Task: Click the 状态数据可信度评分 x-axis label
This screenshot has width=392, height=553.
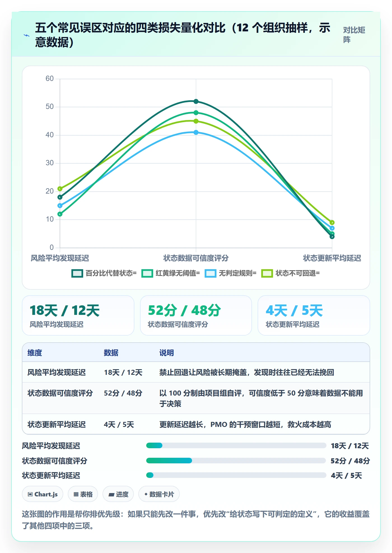Action: [x=196, y=258]
